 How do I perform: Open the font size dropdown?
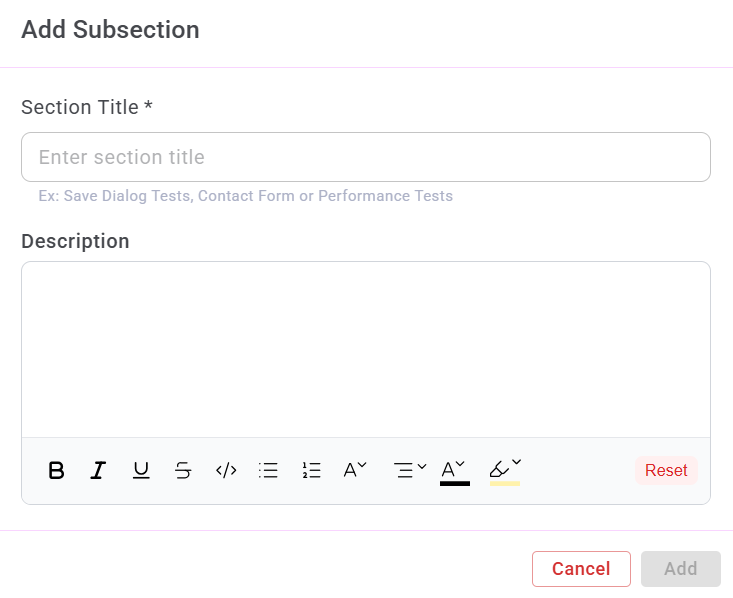click(x=355, y=469)
